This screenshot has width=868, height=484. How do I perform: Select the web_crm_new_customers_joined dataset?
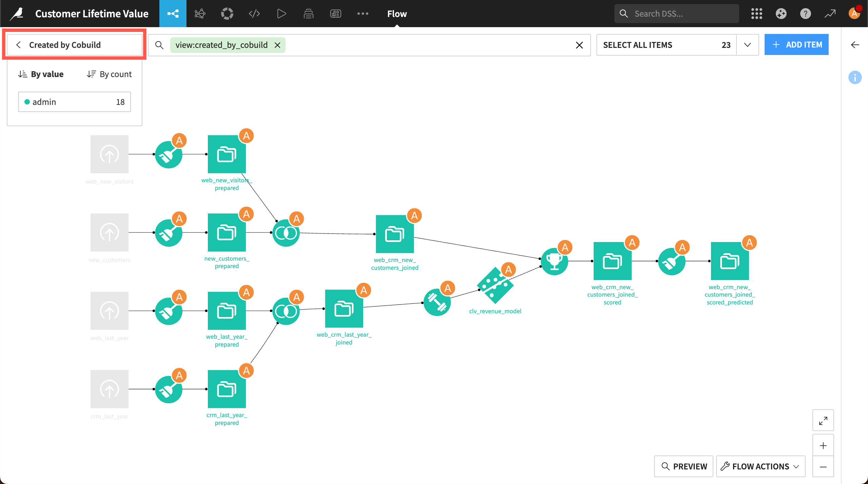click(x=395, y=234)
